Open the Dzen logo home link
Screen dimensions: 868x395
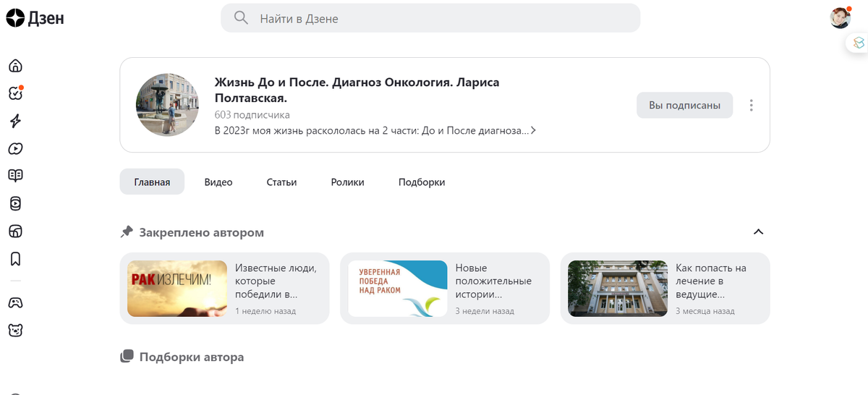click(x=35, y=18)
